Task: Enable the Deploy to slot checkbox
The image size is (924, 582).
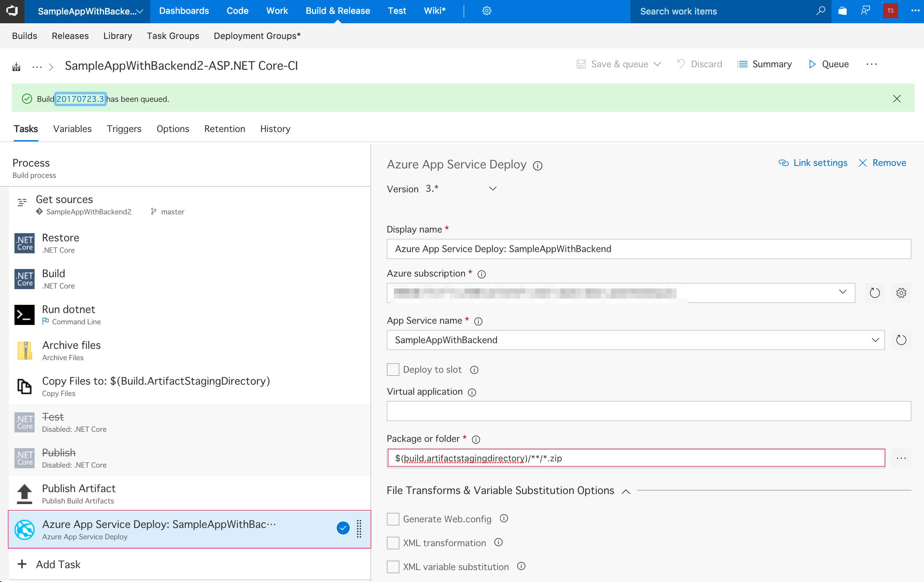Action: [393, 370]
